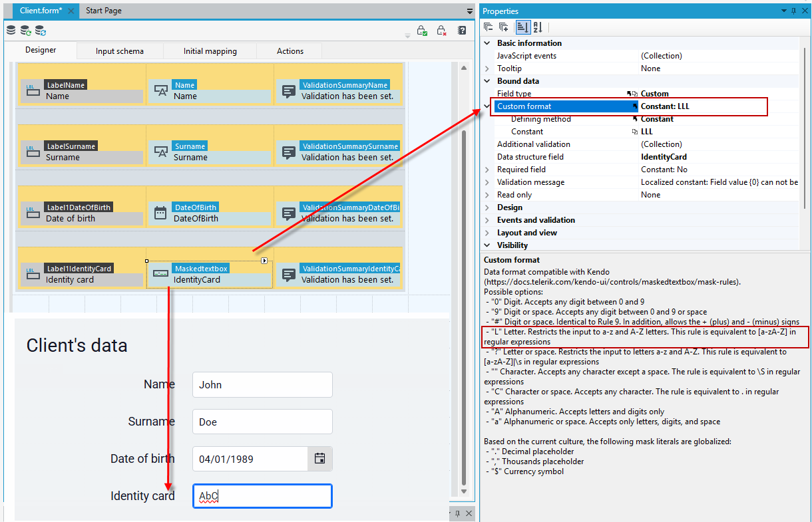Click the first database icon in the form toolbar
Image resolution: width=812 pixels, height=522 pixels.
[x=11, y=31]
